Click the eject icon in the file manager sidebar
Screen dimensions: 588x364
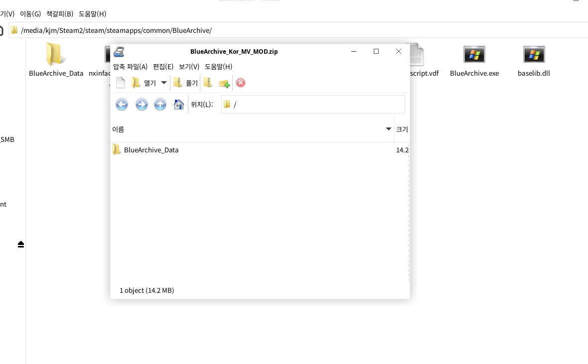coord(21,244)
